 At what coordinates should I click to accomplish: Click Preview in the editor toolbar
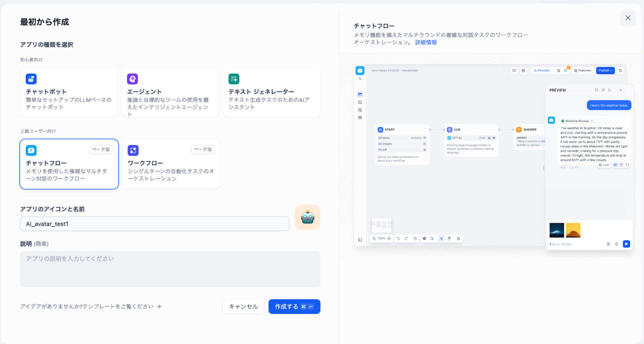click(x=542, y=70)
